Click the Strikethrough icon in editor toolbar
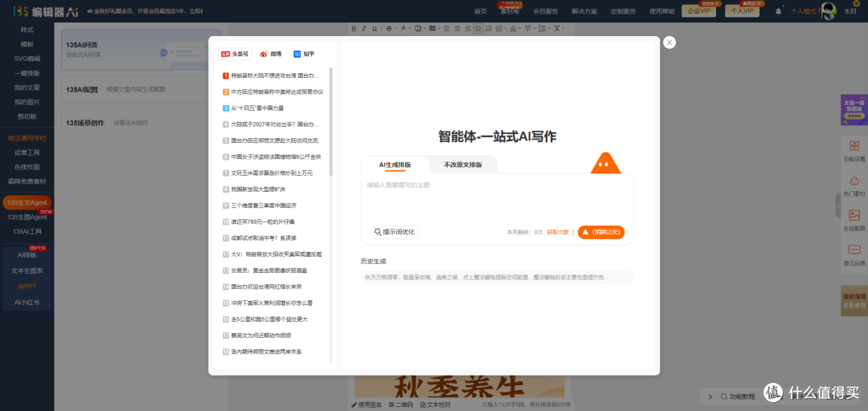This screenshot has height=411, width=868. pos(388,28)
